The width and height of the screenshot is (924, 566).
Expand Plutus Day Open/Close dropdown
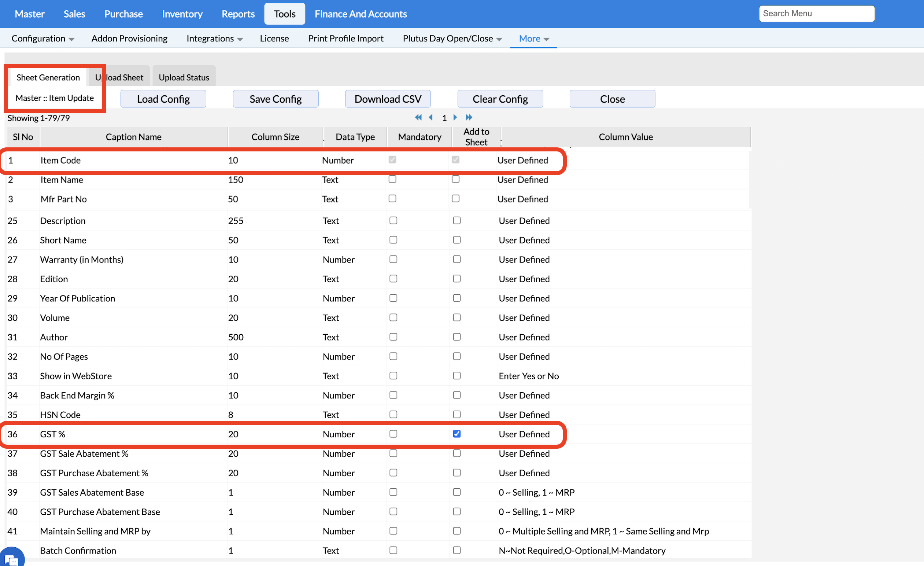[452, 38]
